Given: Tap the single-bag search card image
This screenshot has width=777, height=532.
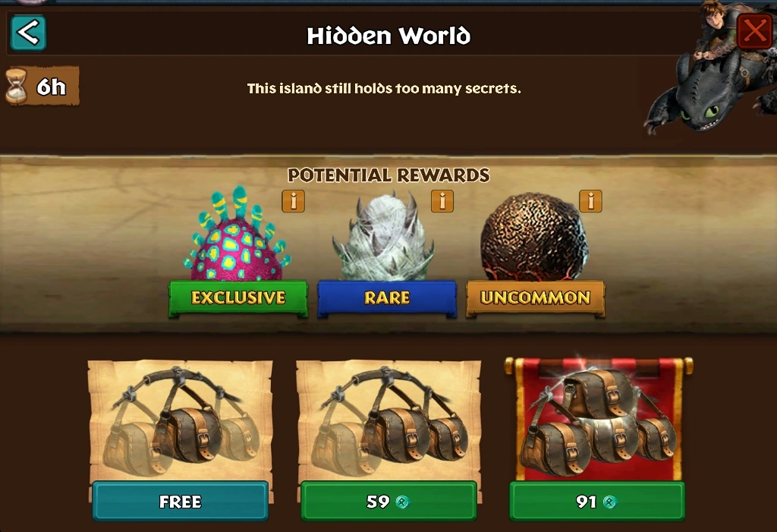Looking at the screenshot, I should tap(181, 420).
